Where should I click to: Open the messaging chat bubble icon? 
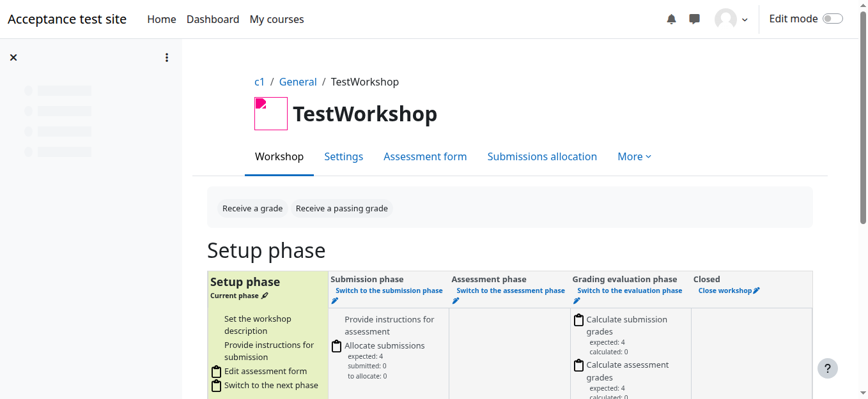(694, 19)
